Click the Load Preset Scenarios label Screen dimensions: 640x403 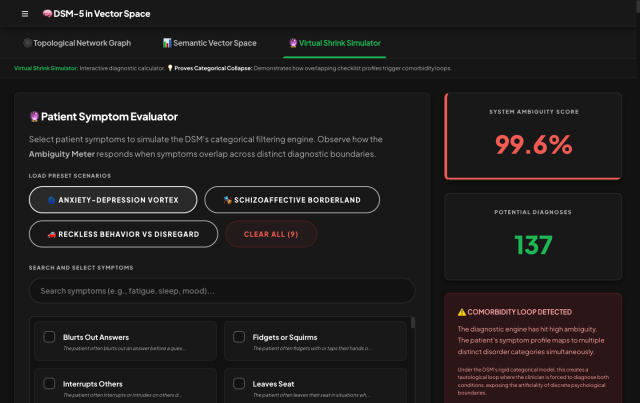coord(70,176)
